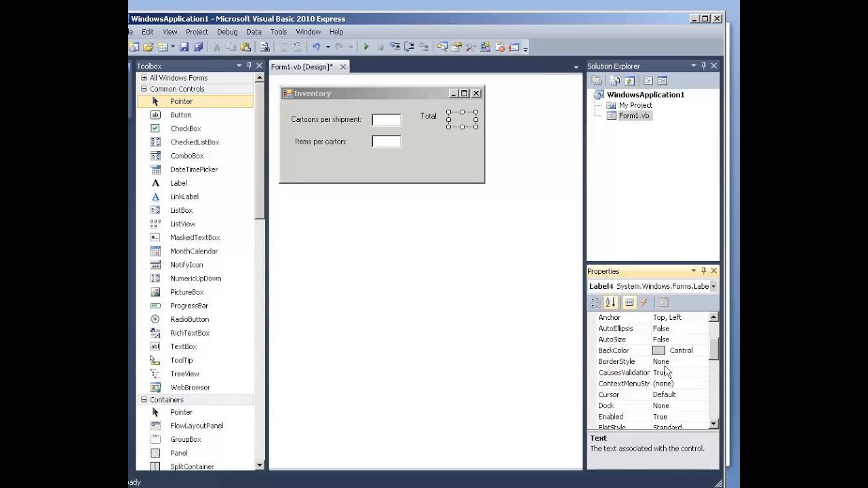Open the Tools menu
Viewport: 868px width, 488px height.
coord(278,32)
